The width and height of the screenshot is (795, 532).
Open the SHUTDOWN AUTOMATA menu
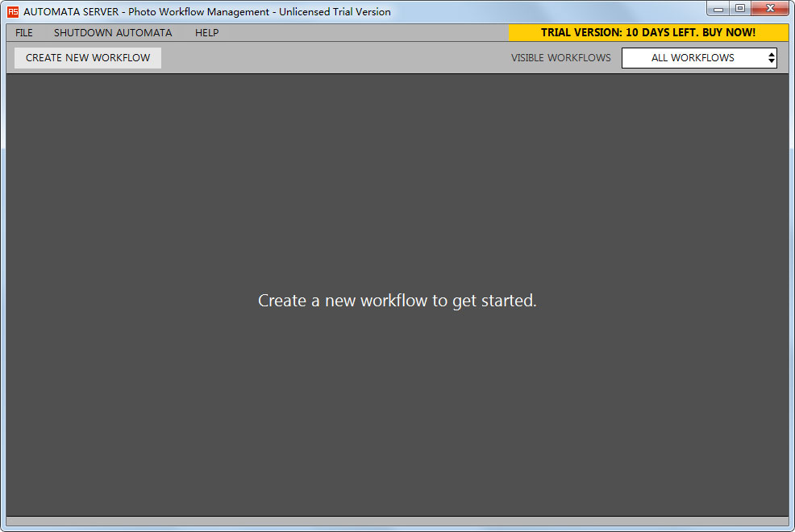click(113, 33)
